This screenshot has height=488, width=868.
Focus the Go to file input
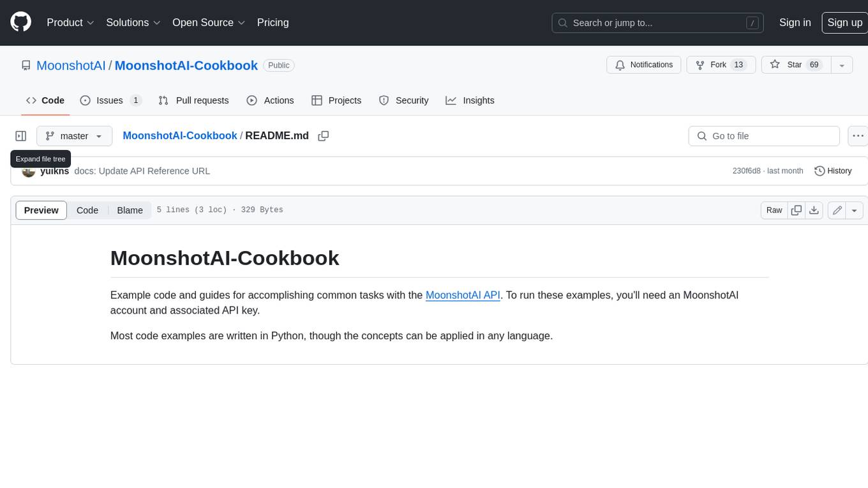(x=764, y=136)
